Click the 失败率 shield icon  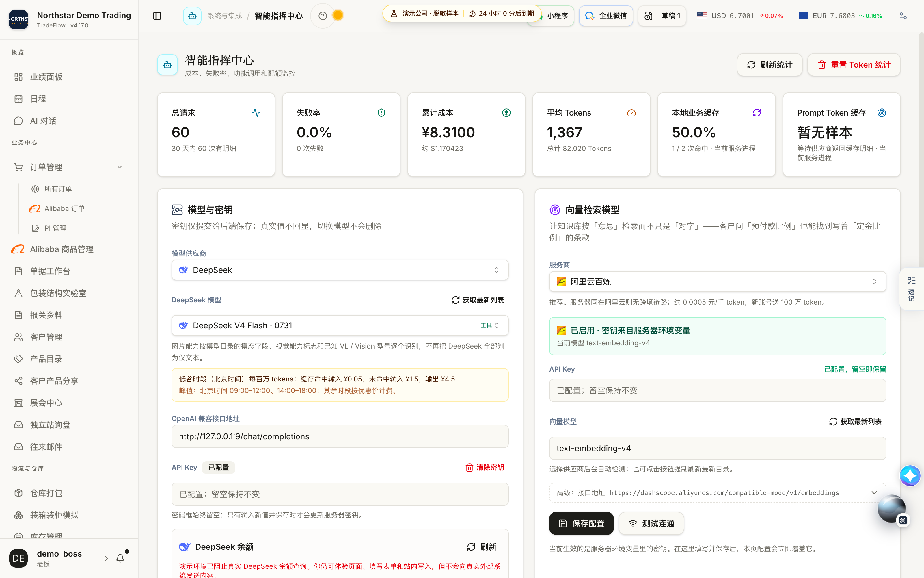tap(381, 113)
